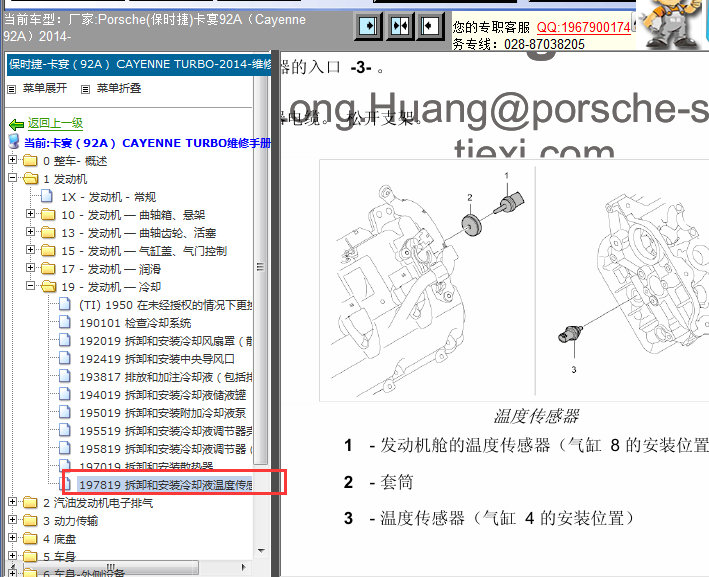
Task: Click the mechanic mascot image
Action: [669, 24]
